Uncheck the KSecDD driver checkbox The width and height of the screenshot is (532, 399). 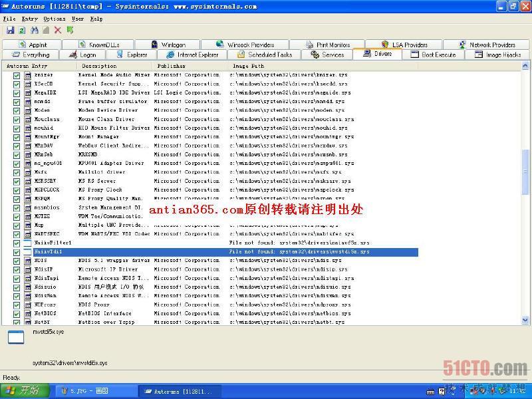[16, 84]
